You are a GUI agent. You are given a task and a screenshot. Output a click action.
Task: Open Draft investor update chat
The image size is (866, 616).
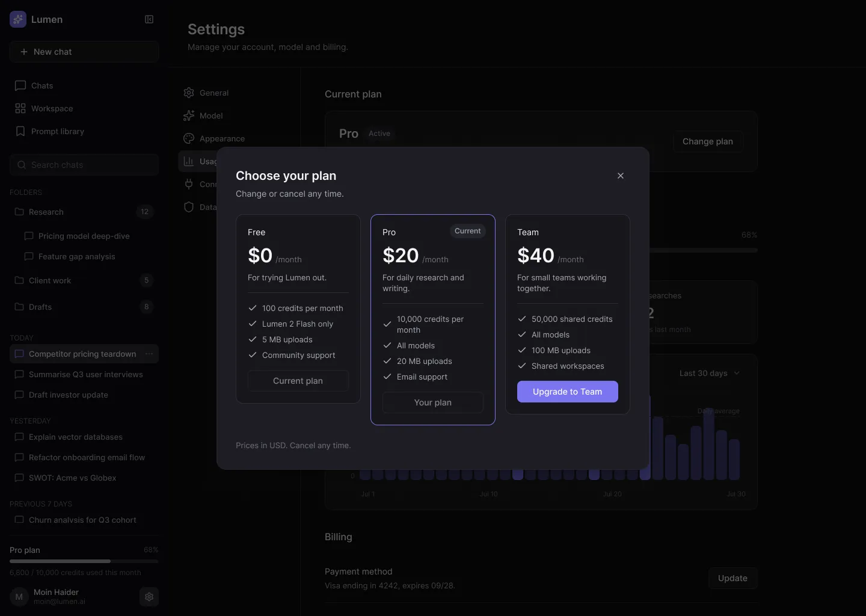point(84,395)
